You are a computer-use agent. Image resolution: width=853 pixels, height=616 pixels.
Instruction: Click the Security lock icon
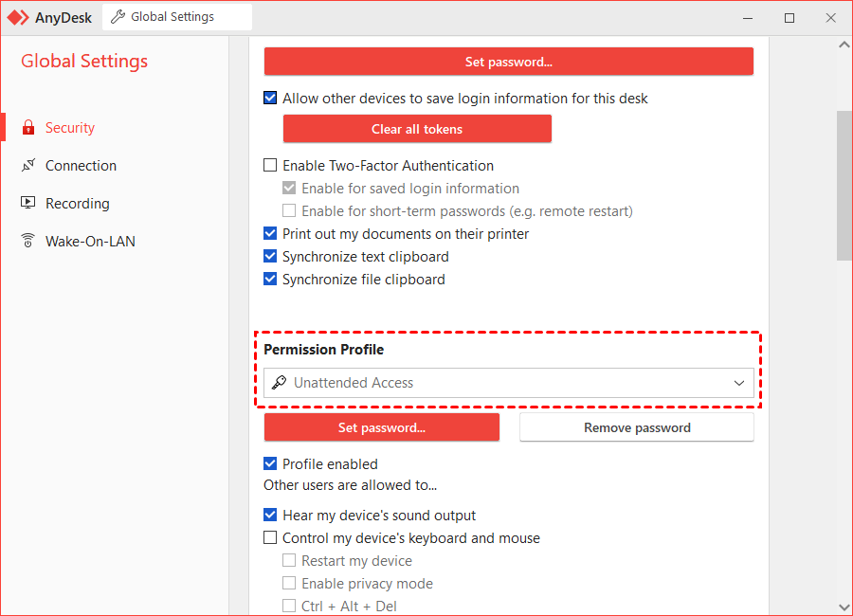(x=28, y=127)
